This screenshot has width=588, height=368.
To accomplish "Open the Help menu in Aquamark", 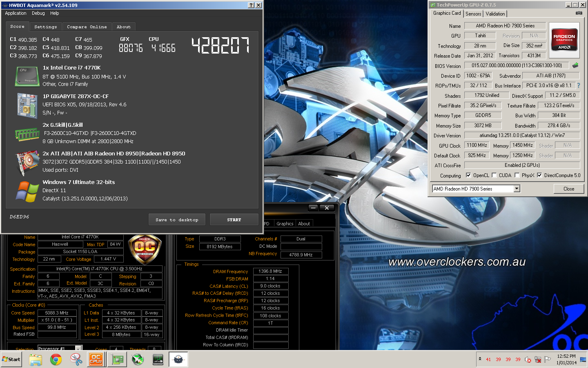I will click(x=55, y=13).
